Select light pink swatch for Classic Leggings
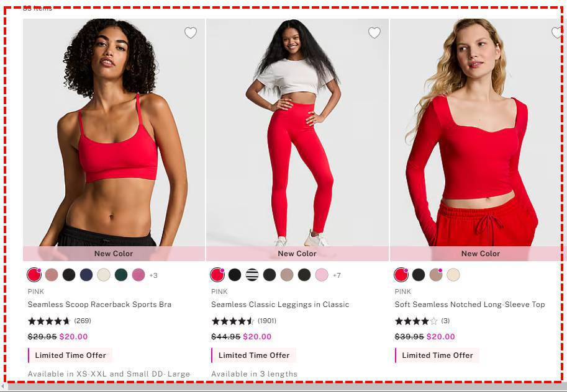The height and width of the screenshot is (392, 567). (322, 275)
